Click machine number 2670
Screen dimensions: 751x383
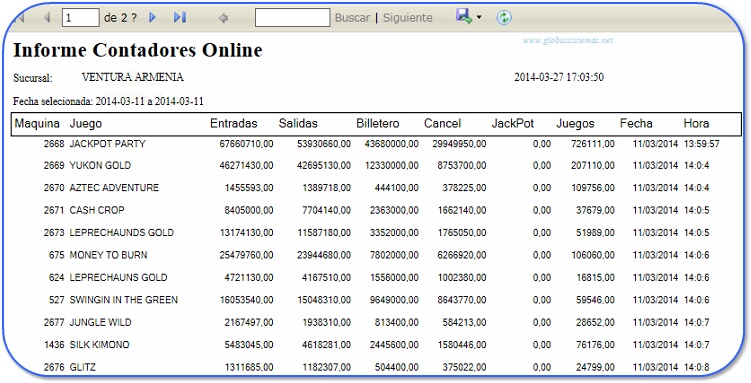54,188
